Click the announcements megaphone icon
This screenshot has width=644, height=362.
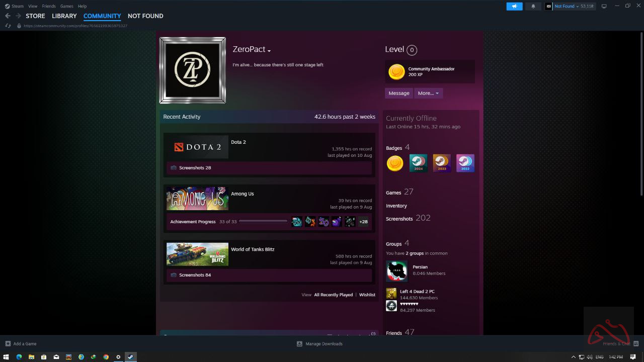click(x=514, y=6)
